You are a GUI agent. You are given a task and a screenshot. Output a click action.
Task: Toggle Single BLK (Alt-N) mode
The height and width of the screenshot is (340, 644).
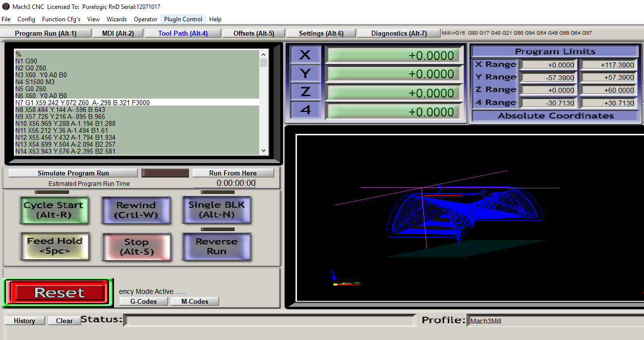click(x=217, y=210)
